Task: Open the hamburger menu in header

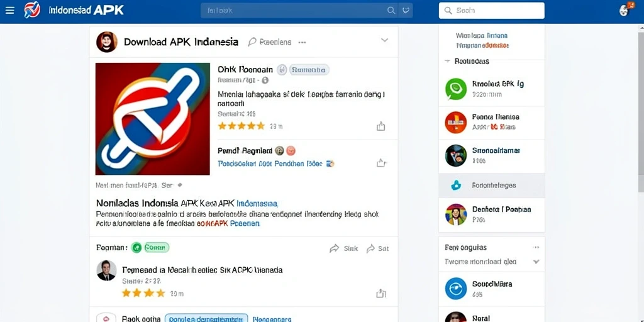Action: point(10,10)
